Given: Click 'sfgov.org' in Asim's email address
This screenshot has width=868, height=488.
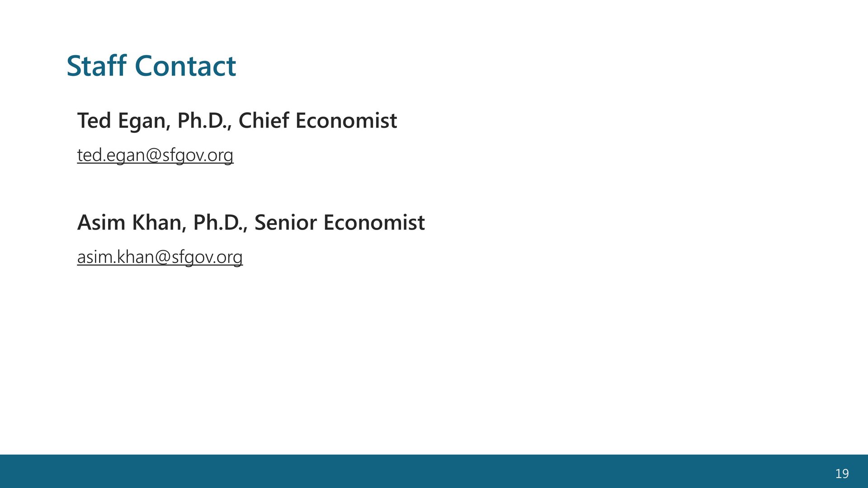Looking at the screenshot, I should 207,258.
